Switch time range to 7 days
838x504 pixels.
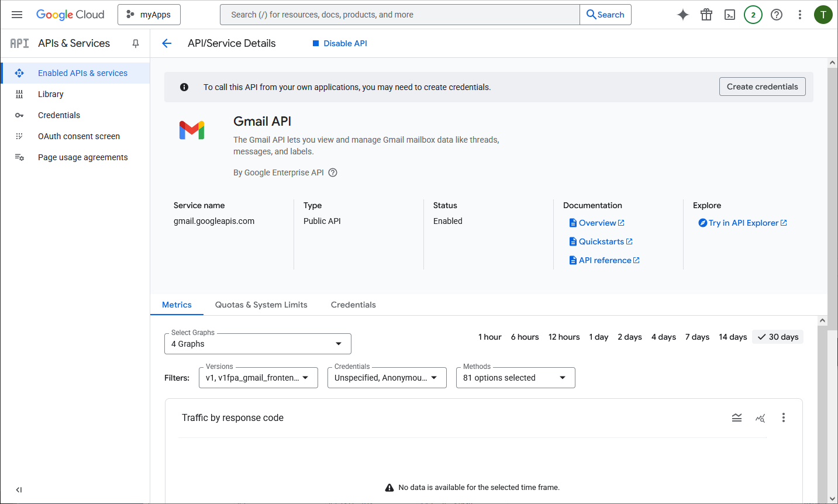[697, 337]
